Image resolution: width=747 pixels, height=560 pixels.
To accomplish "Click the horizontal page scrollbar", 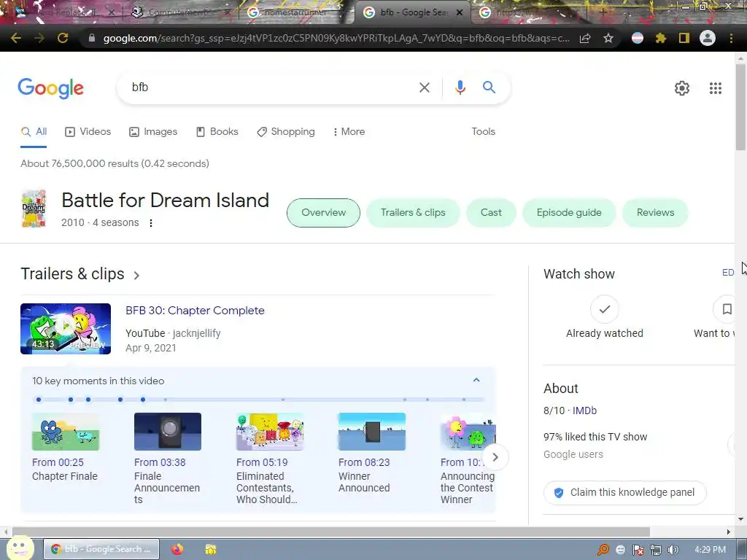I will 331,532.
